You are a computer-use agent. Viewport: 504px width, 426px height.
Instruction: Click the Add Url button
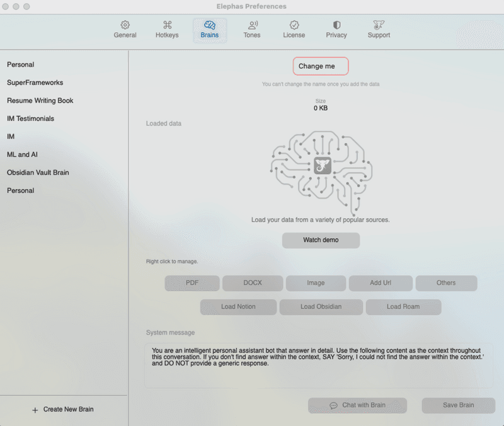[381, 283]
